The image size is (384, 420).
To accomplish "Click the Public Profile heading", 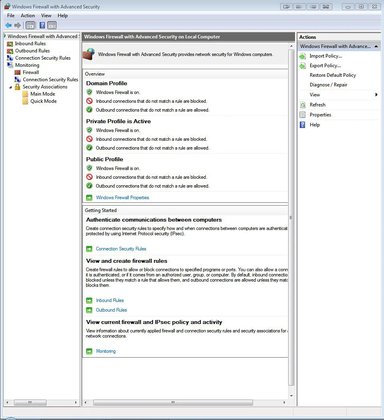I will [x=104, y=159].
